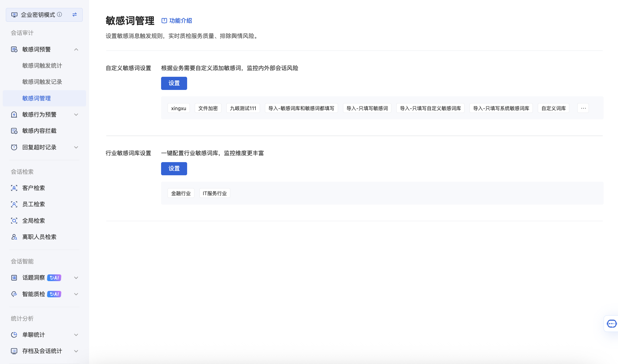Screen dimensions: 618x364
Task: Click the 客户检索 icon
Action: point(14,188)
